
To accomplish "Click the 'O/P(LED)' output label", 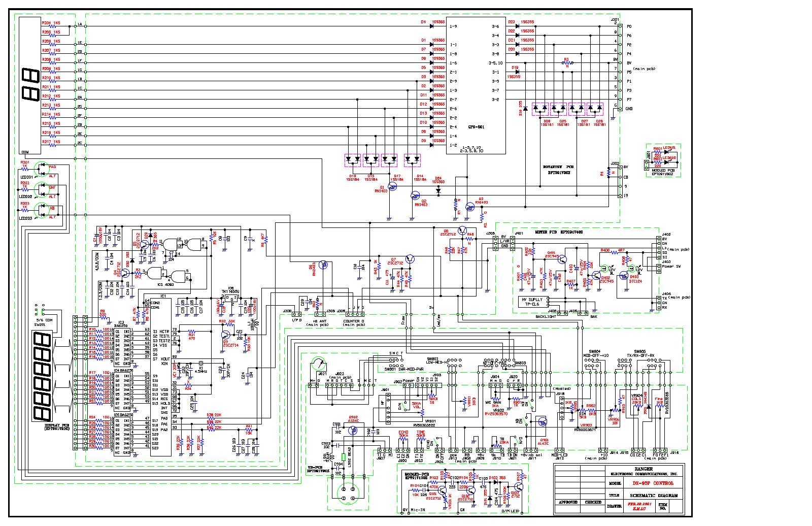I will click(x=510, y=511).
